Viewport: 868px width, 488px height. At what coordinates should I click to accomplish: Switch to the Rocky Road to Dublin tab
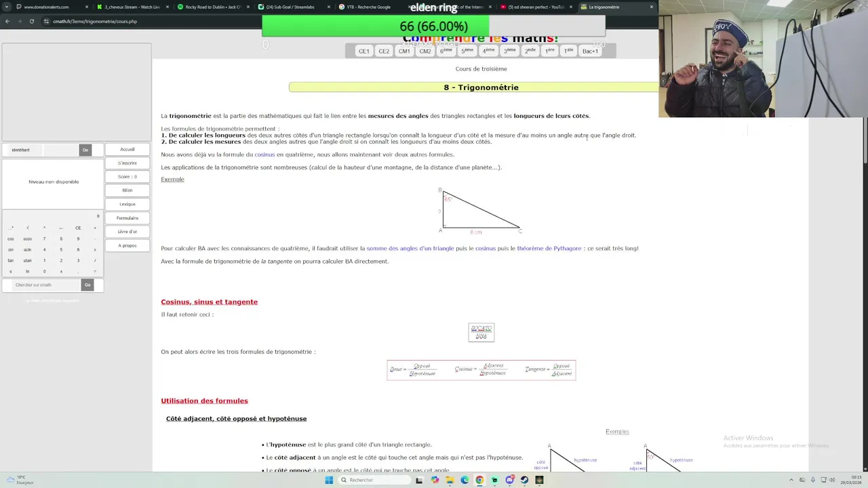(x=213, y=7)
